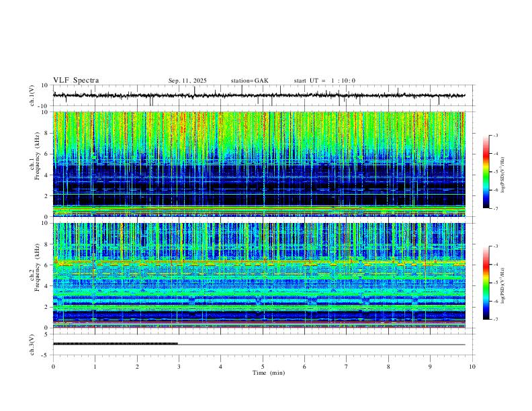The height and width of the screenshot is (411, 532).
Task: Click the "6" tick on the Time axis
Action: click(x=304, y=367)
